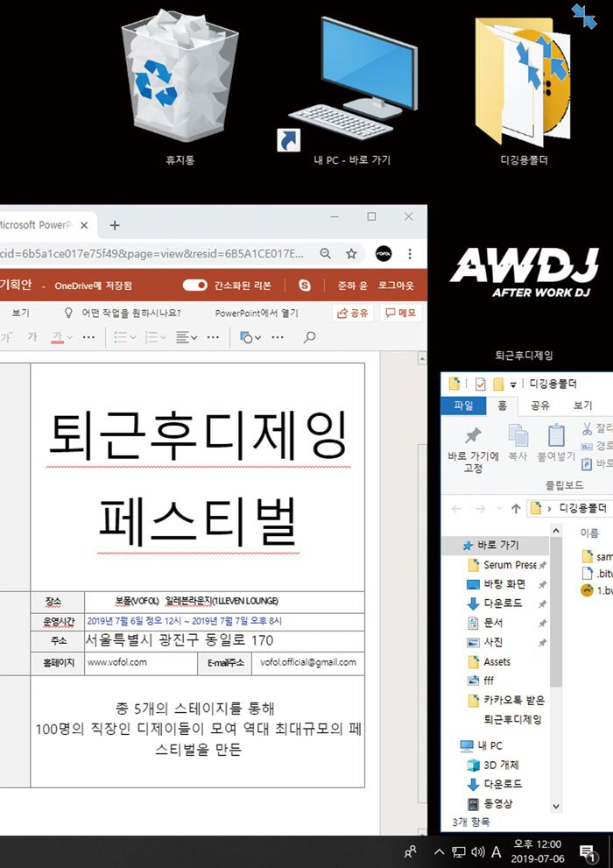The image size is (613, 868).
Task: Click PowerPoint에서 열기
Action: point(257,313)
